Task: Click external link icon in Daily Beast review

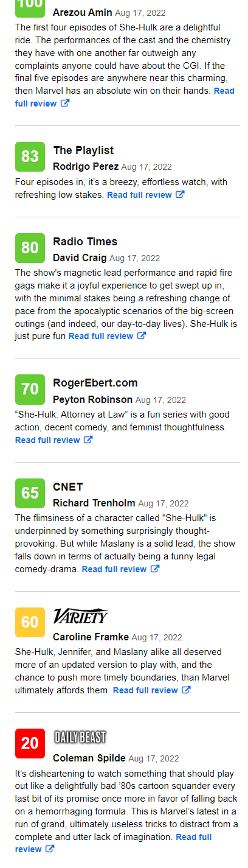Action: point(50,849)
